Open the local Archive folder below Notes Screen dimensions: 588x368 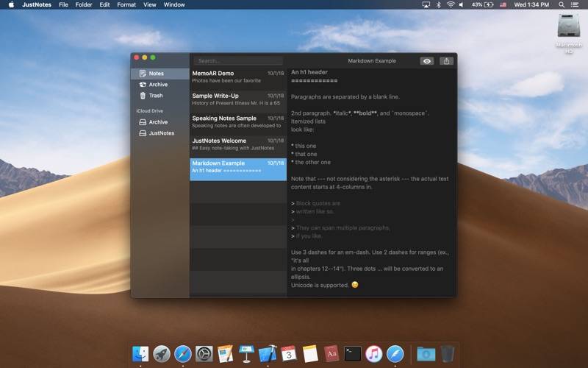coord(160,85)
